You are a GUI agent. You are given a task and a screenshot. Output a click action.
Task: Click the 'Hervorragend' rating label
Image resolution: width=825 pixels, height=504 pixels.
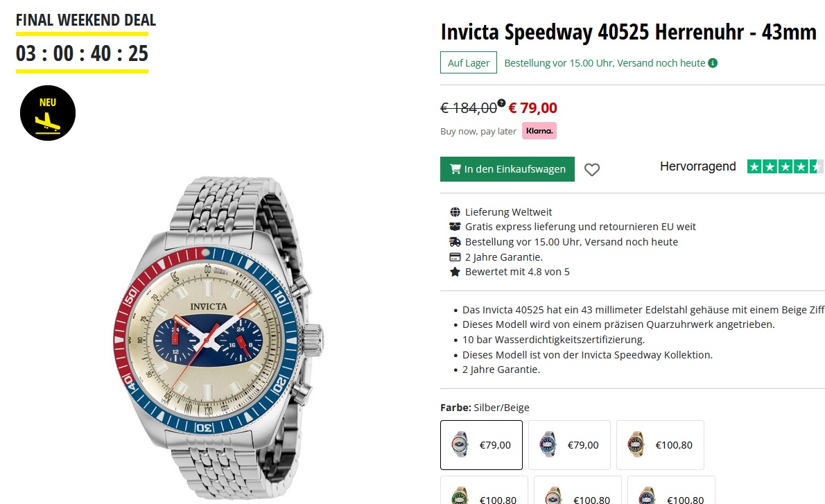697,166
